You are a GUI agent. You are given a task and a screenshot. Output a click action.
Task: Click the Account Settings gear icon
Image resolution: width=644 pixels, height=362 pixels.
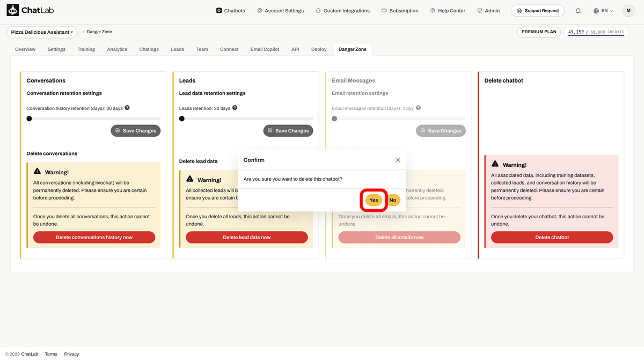click(260, 11)
